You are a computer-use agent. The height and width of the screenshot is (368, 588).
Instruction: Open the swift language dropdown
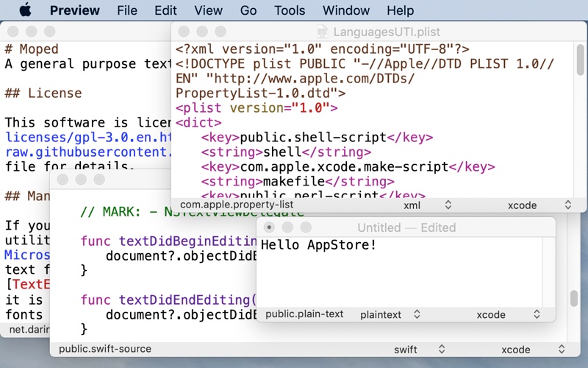(420, 350)
